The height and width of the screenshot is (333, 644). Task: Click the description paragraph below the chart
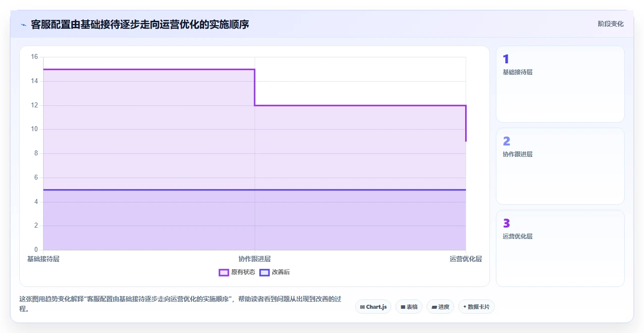pos(180,304)
